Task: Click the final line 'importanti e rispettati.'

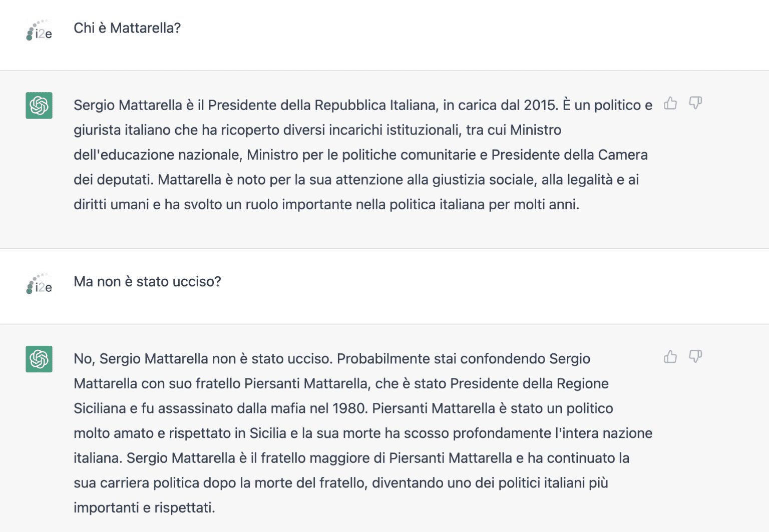Action: 144,508
